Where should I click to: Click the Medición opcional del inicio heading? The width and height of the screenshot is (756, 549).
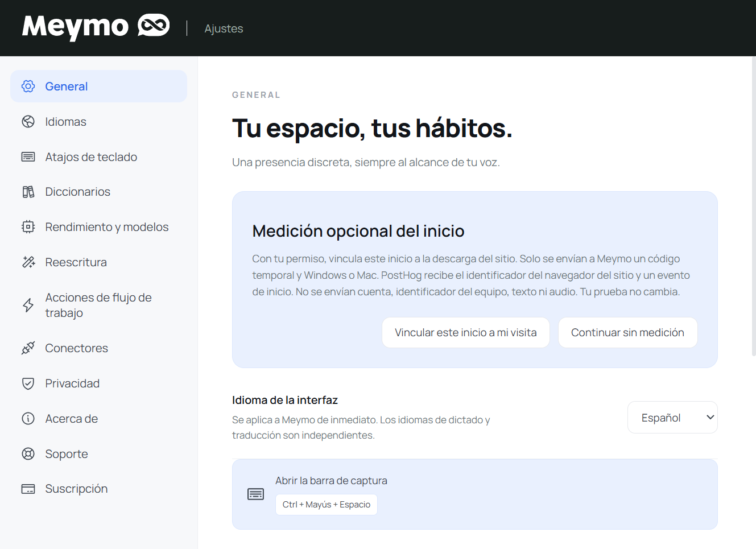tap(358, 231)
